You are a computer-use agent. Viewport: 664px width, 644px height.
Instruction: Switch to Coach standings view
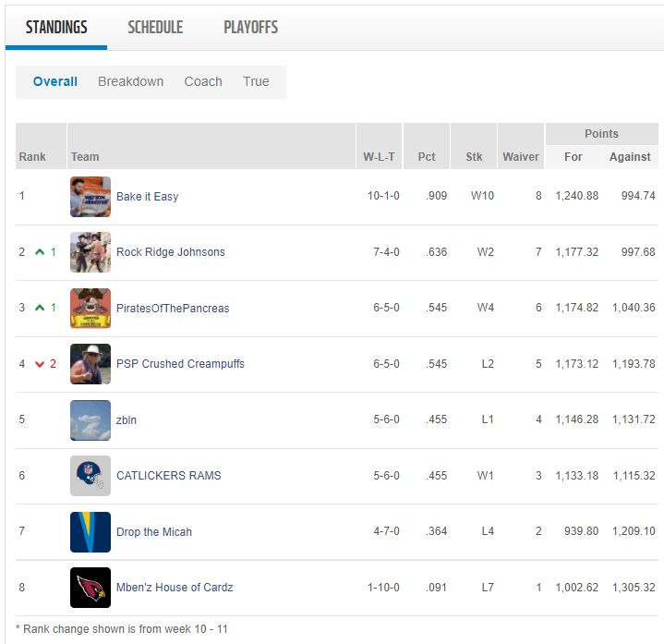point(203,81)
